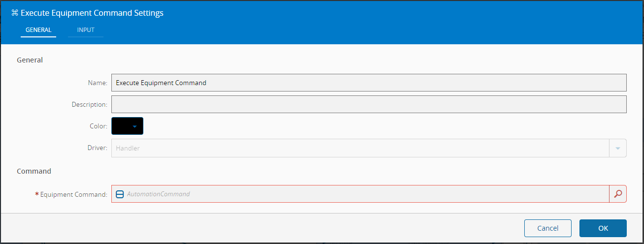Expand the Driver dropdown arrow
Viewport: 644px width, 244px height.
click(x=618, y=148)
